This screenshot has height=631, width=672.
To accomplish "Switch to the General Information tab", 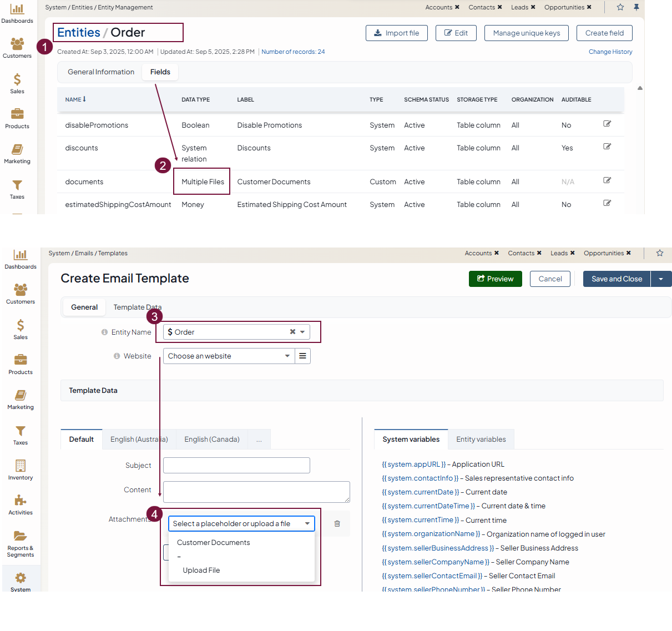I will (101, 72).
